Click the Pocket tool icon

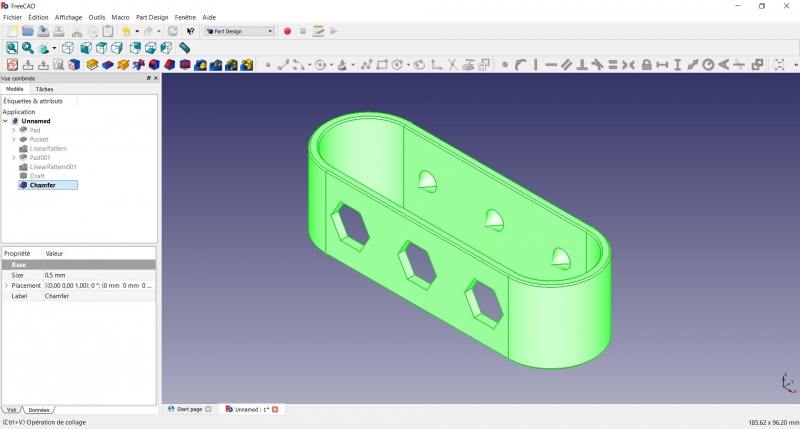point(108,65)
